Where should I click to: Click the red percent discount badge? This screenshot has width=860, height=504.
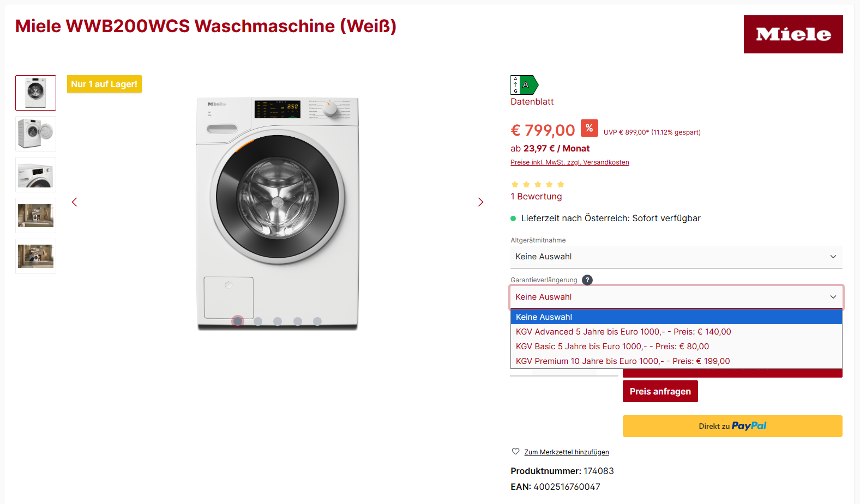click(589, 128)
